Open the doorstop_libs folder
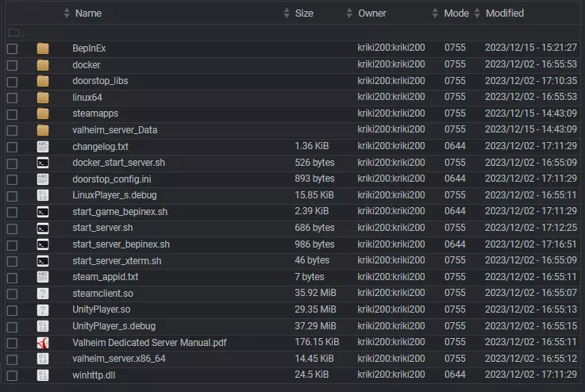Screen dimensions: 585x392 (x=98, y=81)
